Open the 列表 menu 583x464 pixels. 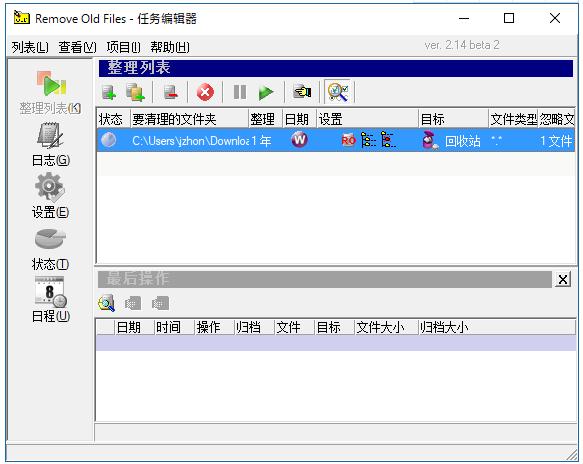tap(30, 47)
